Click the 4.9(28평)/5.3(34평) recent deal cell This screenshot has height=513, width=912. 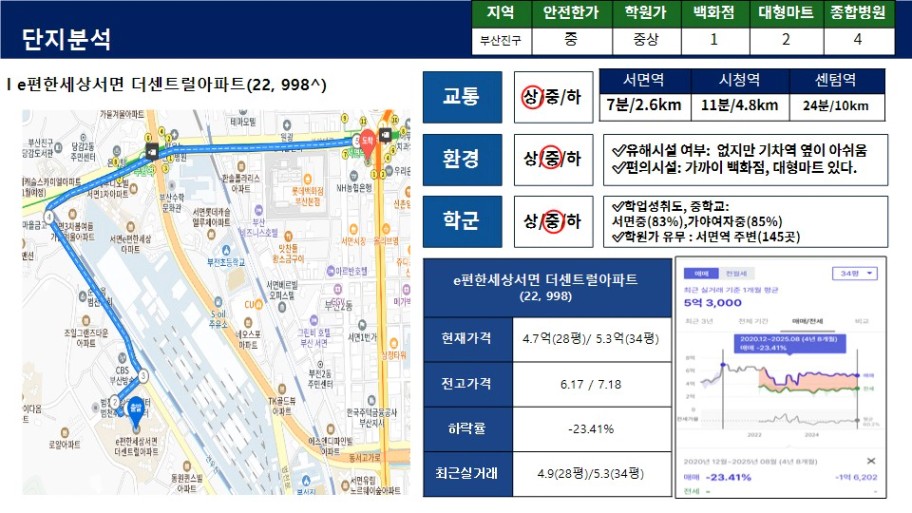tap(591, 473)
